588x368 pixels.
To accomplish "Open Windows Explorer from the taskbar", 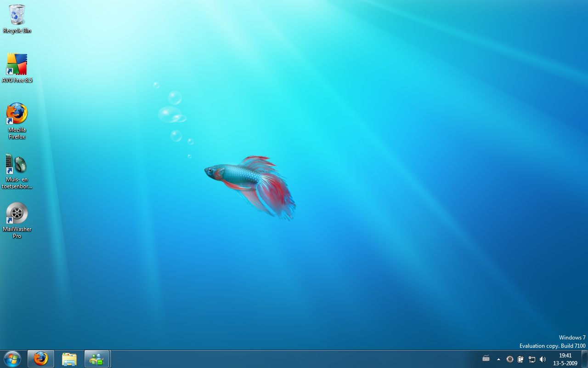I will point(69,359).
